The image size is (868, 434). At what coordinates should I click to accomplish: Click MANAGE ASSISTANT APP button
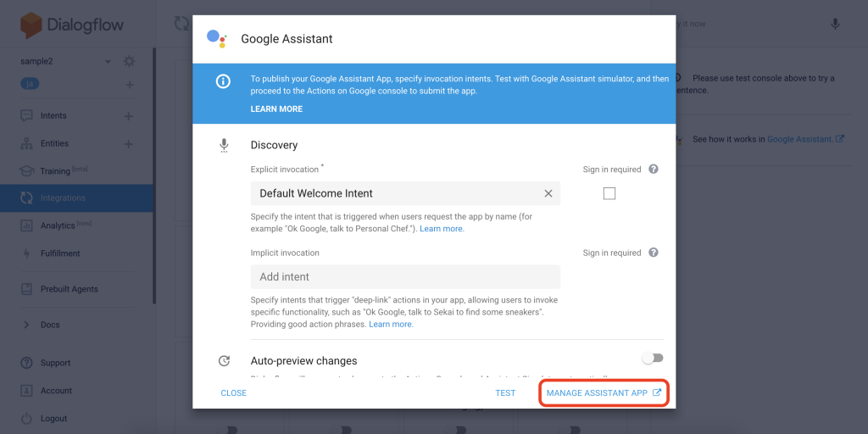pyautogui.click(x=604, y=393)
